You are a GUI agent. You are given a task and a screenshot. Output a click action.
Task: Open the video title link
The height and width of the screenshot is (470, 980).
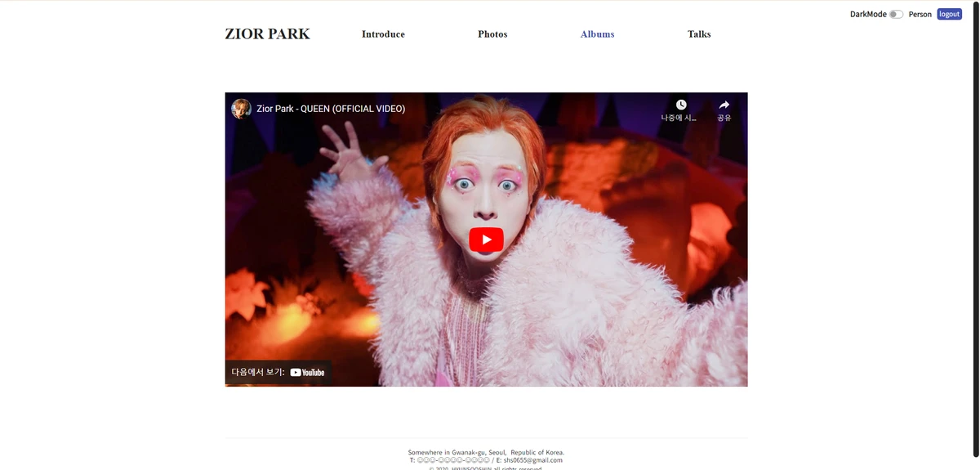coord(331,109)
